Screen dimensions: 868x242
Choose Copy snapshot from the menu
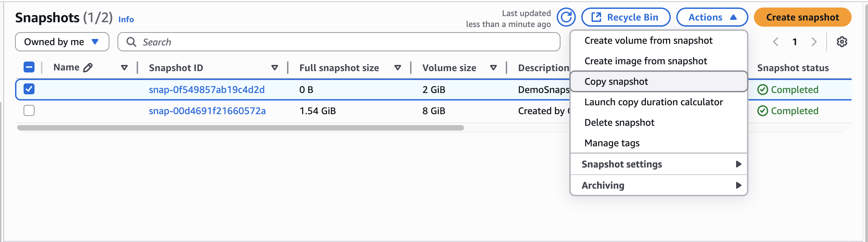616,82
